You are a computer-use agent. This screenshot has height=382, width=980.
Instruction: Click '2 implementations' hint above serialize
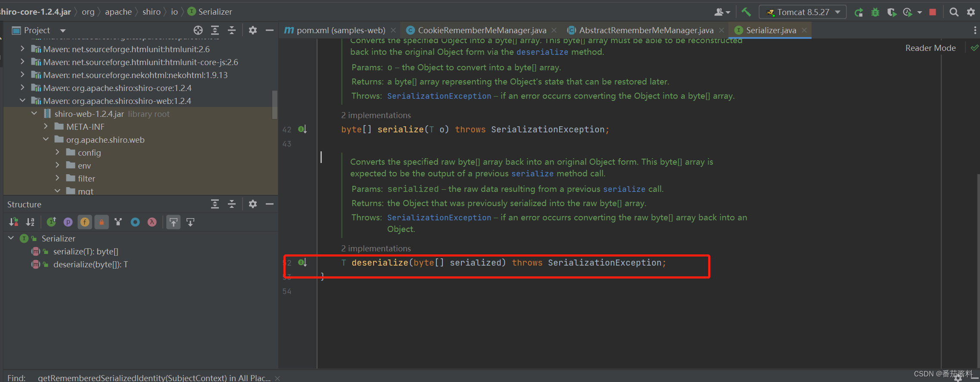376,115
